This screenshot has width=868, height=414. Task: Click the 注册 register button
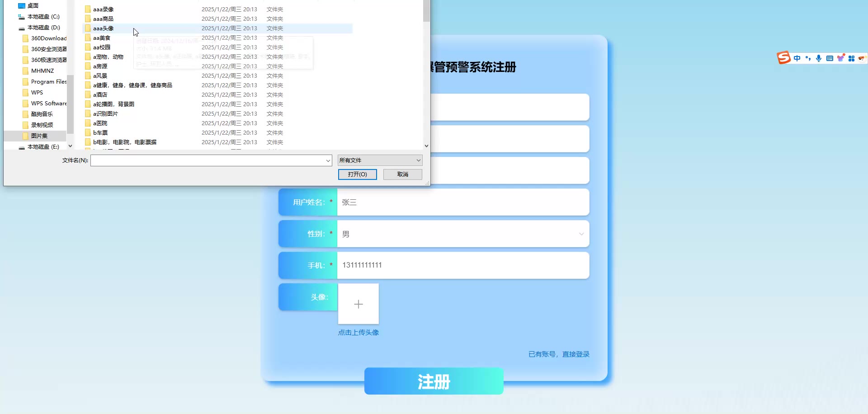point(434,381)
